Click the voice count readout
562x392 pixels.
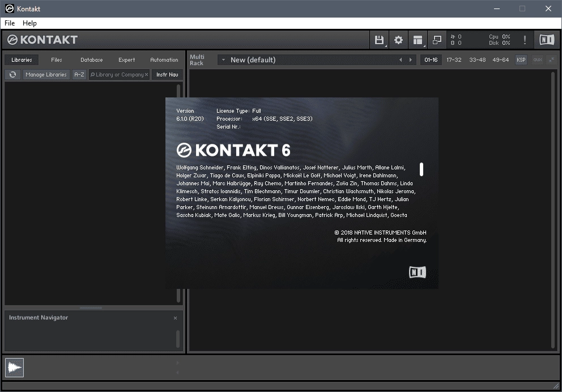pyautogui.click(x=456, y=37)
